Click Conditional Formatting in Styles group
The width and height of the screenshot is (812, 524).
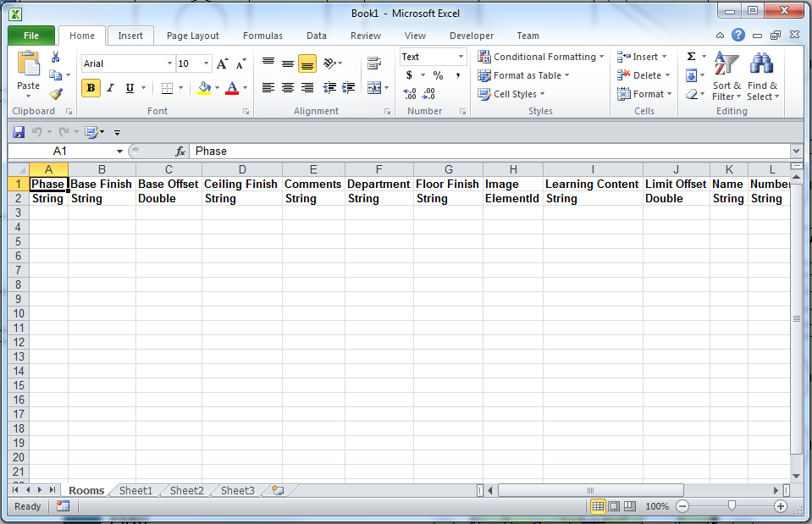pyautogui.click(x=541, y=56)
